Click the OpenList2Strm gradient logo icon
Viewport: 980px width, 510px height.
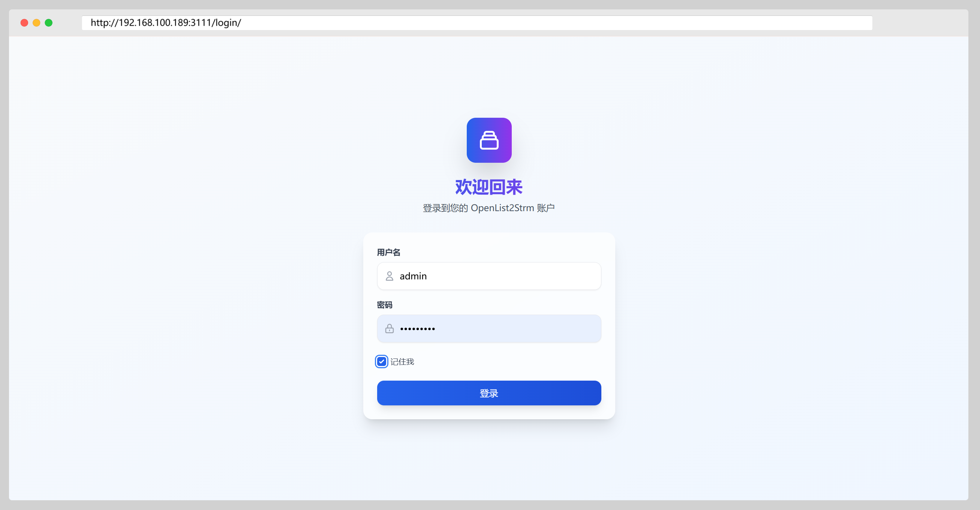coord(489,140)
